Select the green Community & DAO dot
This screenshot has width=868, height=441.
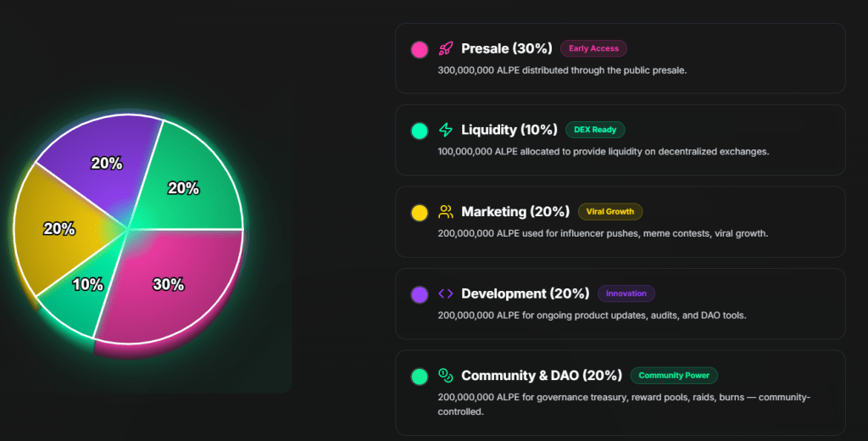(419, 377)
